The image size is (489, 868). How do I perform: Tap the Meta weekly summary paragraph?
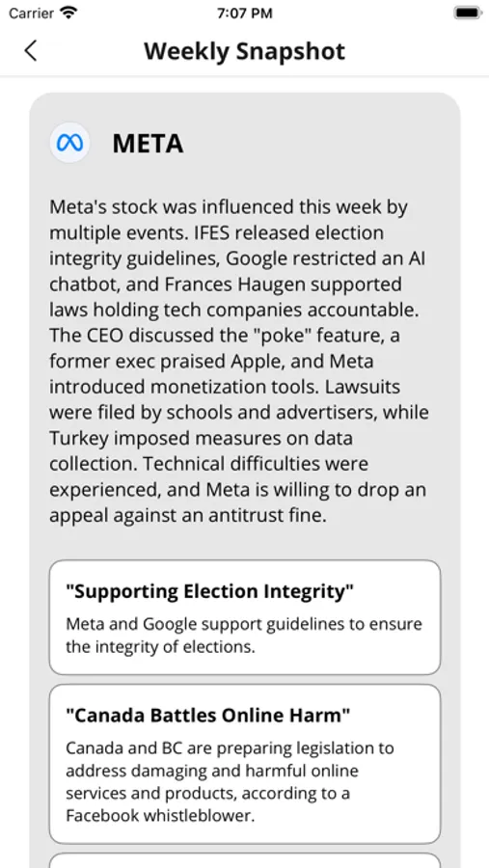pos(239,361)
